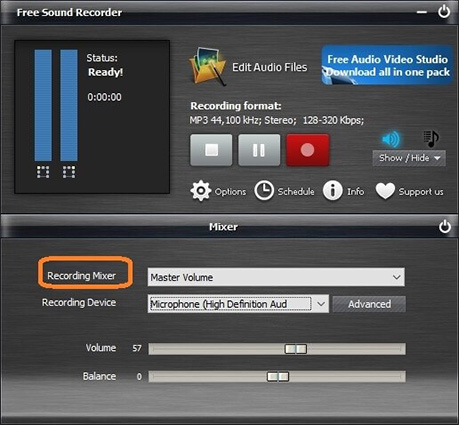Click the power icon to close the recorder
The height and width of the screenshot is (425, 459).
tap(444, 12)
